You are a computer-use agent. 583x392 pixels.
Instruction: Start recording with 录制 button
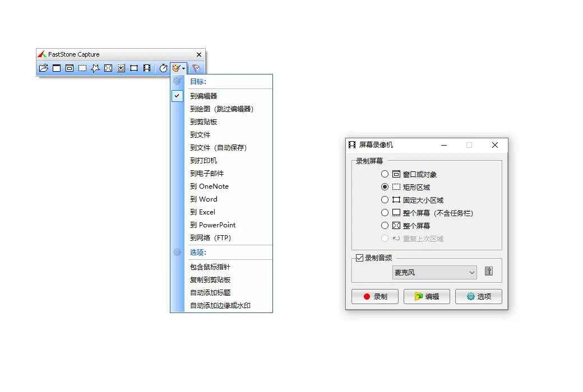point(375,296)
